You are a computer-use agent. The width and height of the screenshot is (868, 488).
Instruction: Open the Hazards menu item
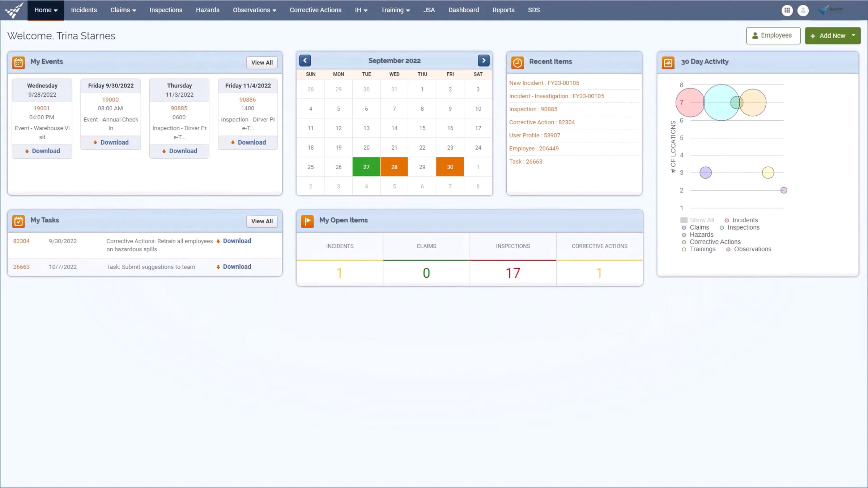click(x=208, y=10)
